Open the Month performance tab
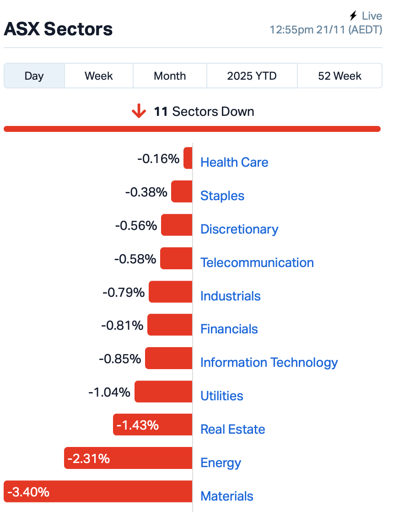The width and height of the screenshot is (420, 512). (170, 76)
